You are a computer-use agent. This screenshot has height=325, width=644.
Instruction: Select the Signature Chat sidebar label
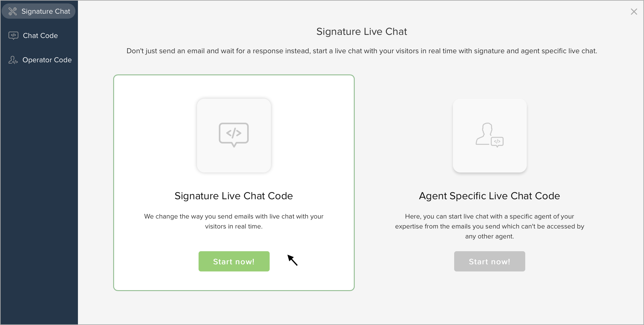click(x=46, y=12)
